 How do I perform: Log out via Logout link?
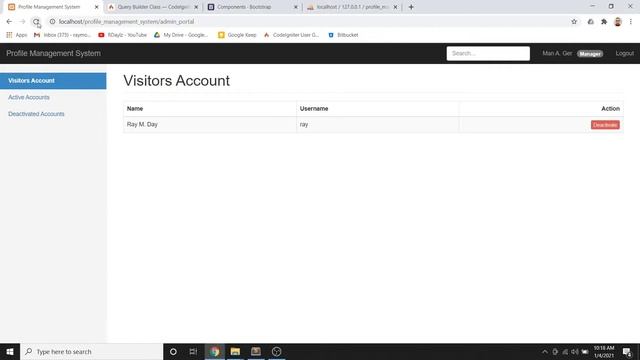click(624, 53)
